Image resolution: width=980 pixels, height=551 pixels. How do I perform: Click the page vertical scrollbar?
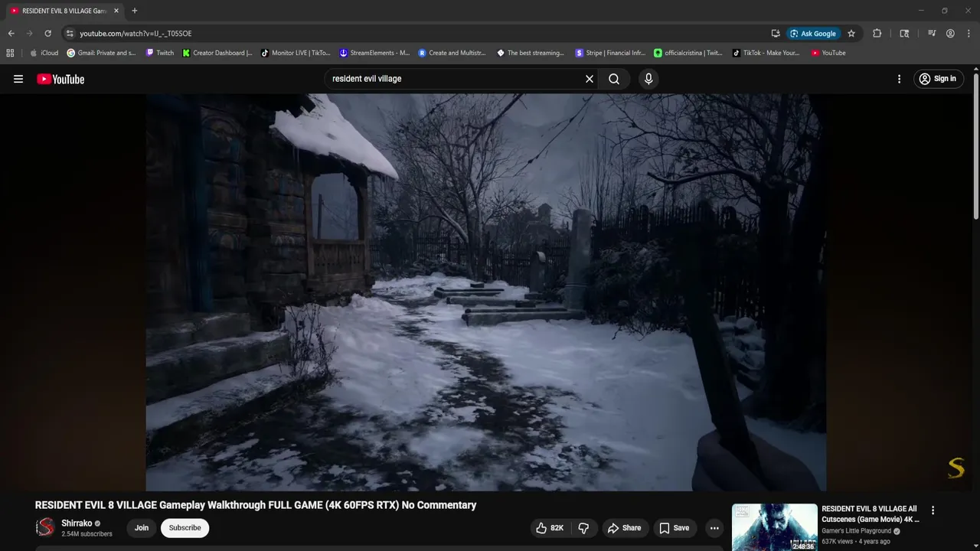[976, 145]
